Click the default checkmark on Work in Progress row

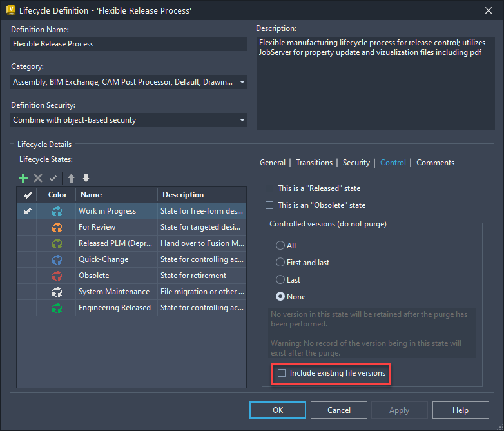(27, 211)
